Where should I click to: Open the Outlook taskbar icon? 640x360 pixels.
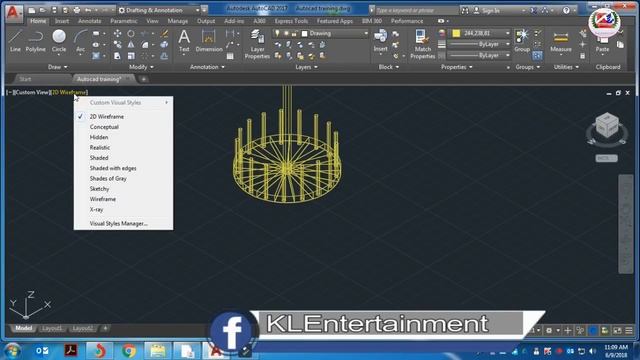pyautogui.click(x=42, y=351)
